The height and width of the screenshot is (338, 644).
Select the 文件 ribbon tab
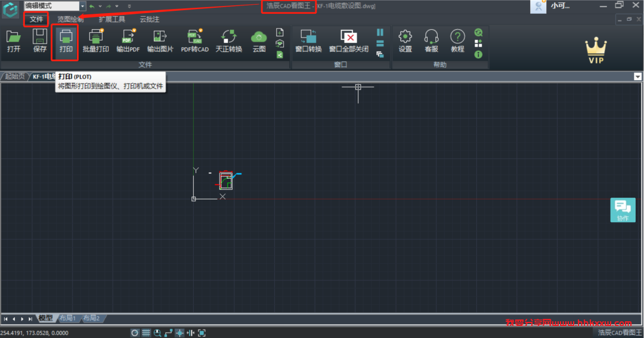[x=36, y=19]
